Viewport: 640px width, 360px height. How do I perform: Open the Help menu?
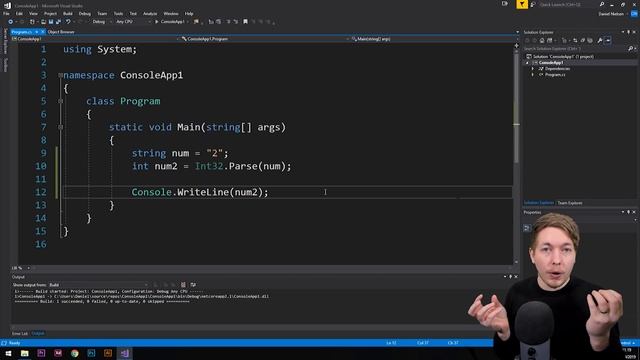[189, 13]
